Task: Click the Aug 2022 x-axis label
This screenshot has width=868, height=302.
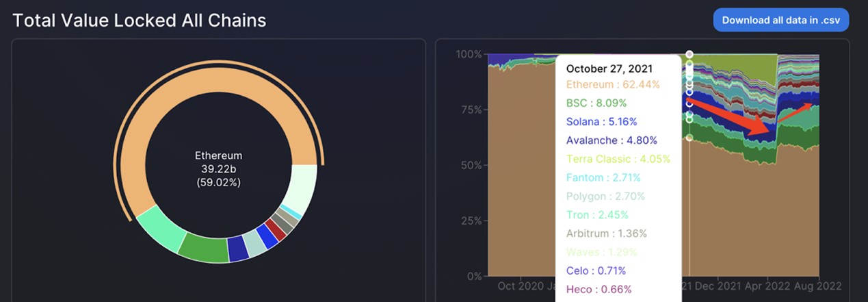Action: (818, 286)
